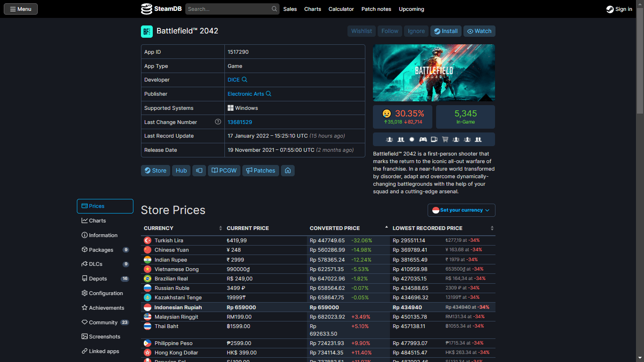Image resolution: width=644 pixels, height=362 pixels.
Task: Click the Russian Ruble flag icon
Action: (x=148, y=288)
